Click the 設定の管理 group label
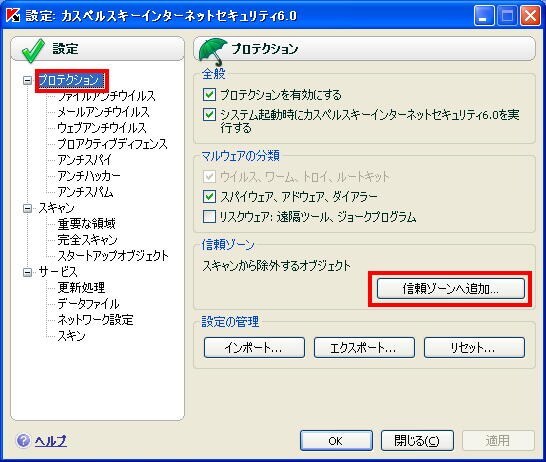The image size is (546, 462). pyautogui.click(x=231, y=321)
